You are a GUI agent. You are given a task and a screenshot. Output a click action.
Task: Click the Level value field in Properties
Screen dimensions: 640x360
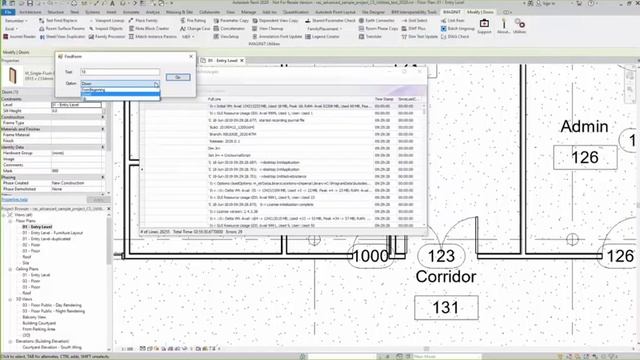(76, 105)
